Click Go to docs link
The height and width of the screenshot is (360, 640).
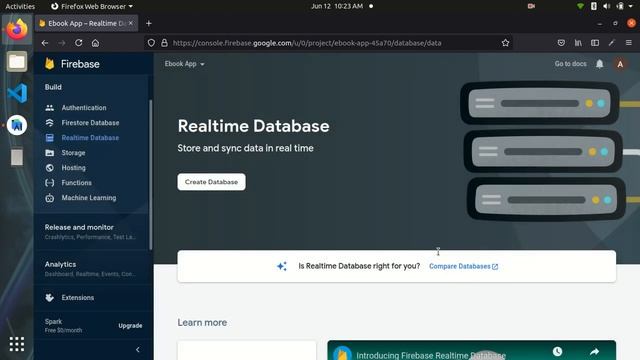pos(570,64)
